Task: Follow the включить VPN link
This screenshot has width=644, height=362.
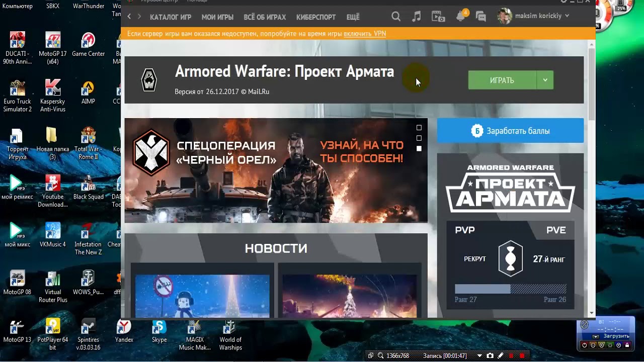Action: pyautogui.click(x=365, y=34)
